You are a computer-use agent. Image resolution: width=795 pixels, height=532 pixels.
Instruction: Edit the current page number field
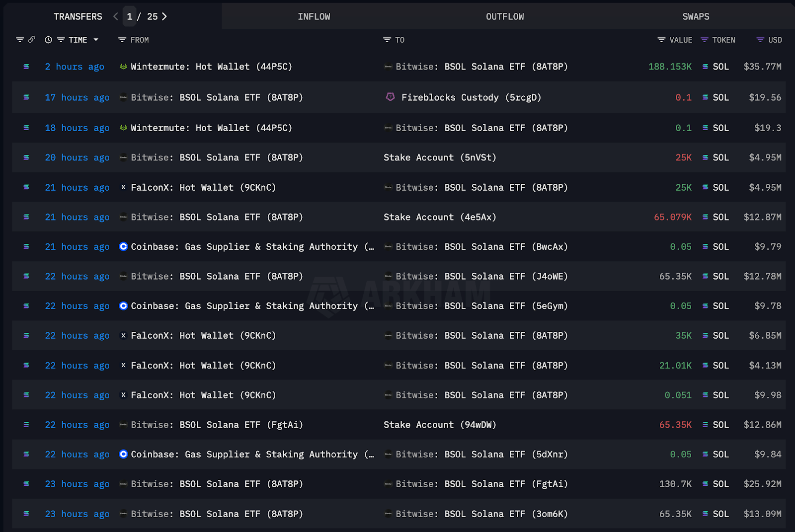pos(129,16)
